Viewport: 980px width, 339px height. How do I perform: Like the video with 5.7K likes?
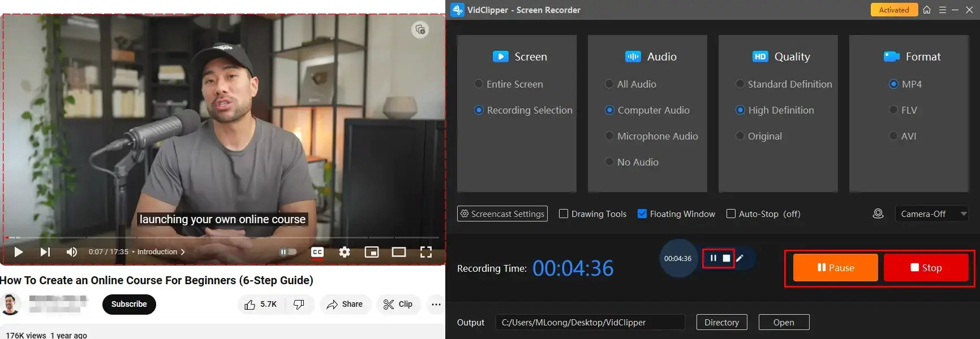261,305
